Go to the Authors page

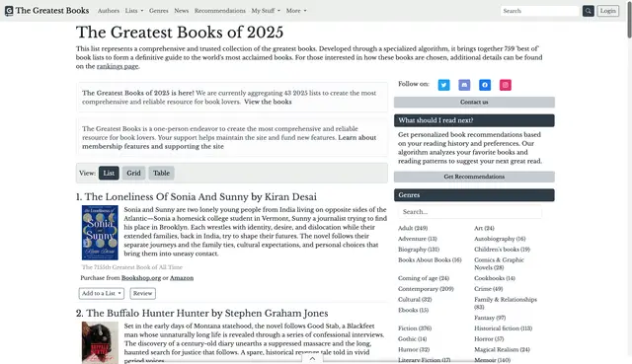click(109, 11)
